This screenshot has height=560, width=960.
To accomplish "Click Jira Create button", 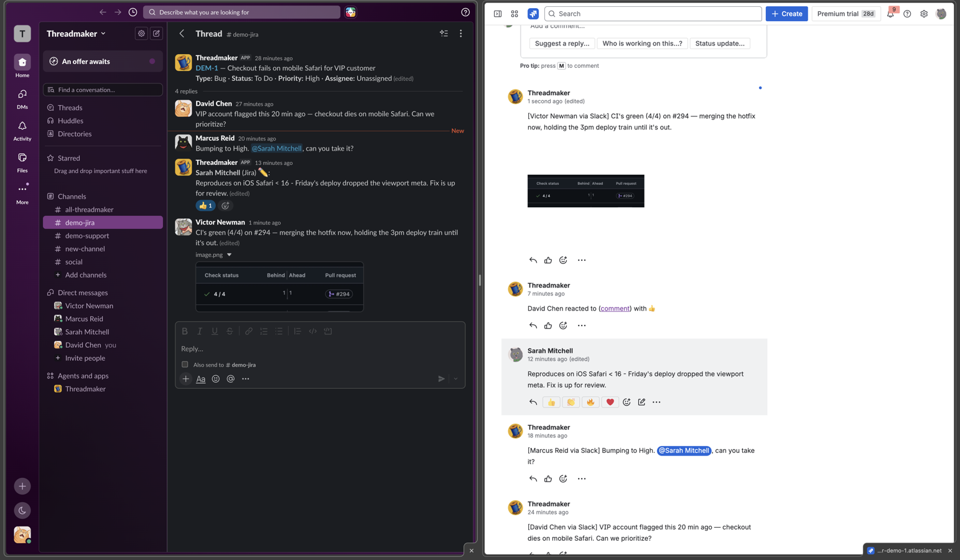I will click(x=786, y=14).
